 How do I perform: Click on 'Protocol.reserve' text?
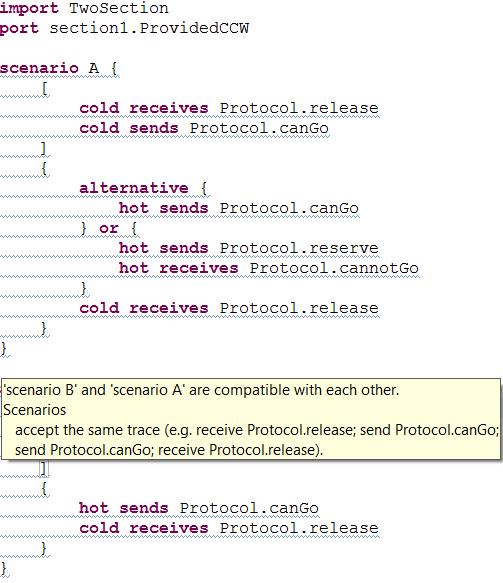pos(299,248)
